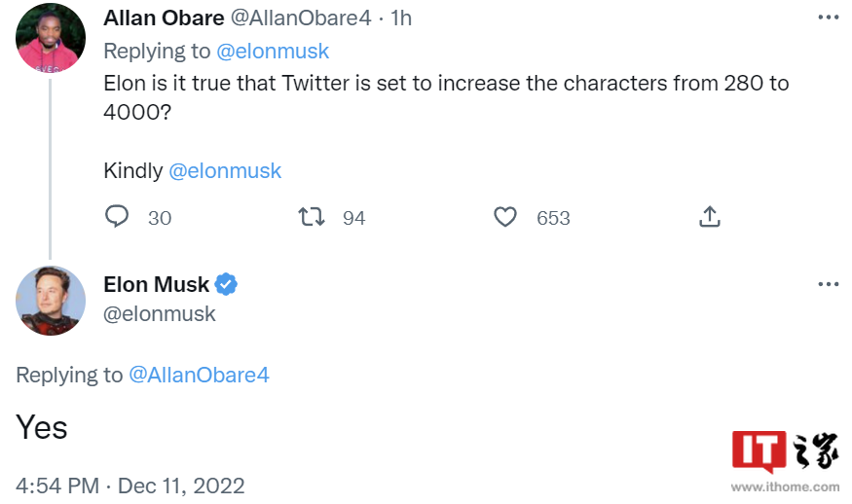
Task: Click the reply icon on Allan's tweet
Action: click(117, 217)
